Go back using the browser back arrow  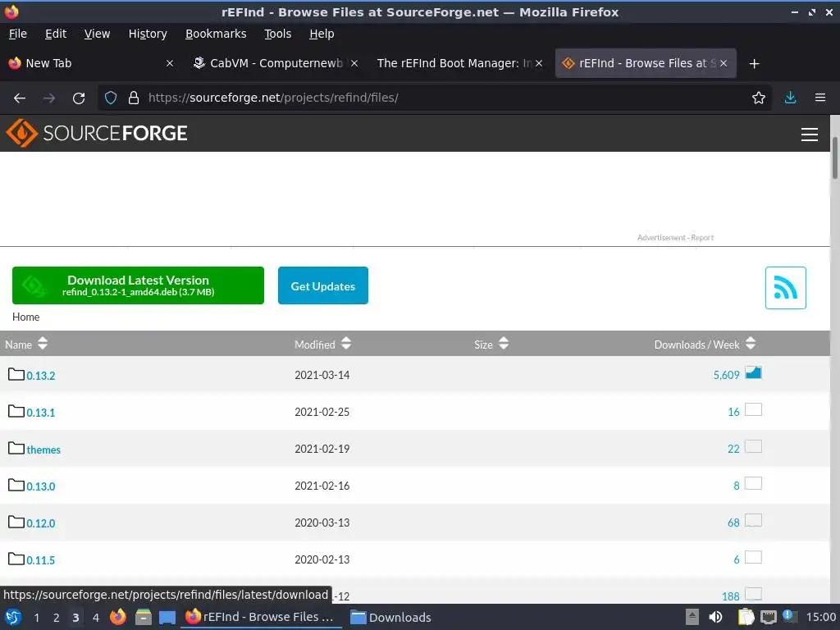[x=20, y=98]
